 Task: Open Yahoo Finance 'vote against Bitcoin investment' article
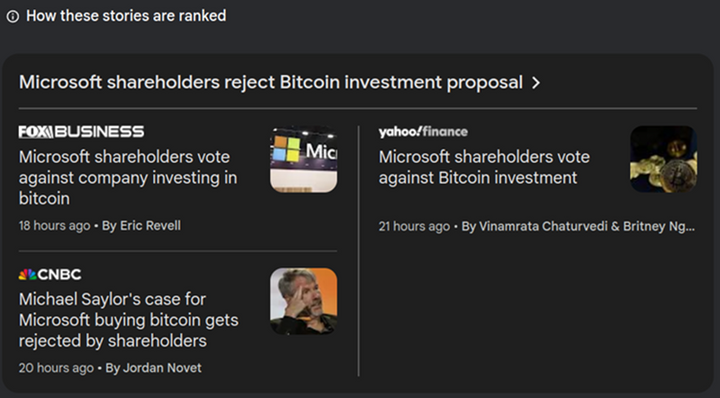484,167
